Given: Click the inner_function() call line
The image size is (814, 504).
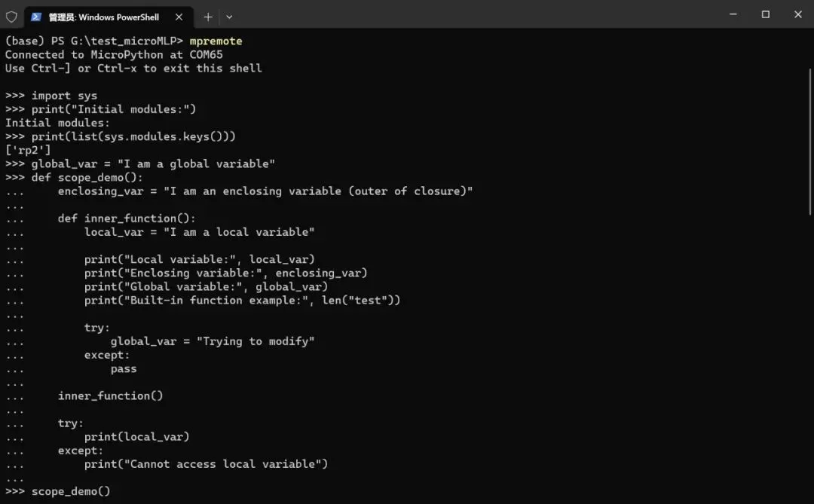Looking at the screenshot, I should [110, 396].
